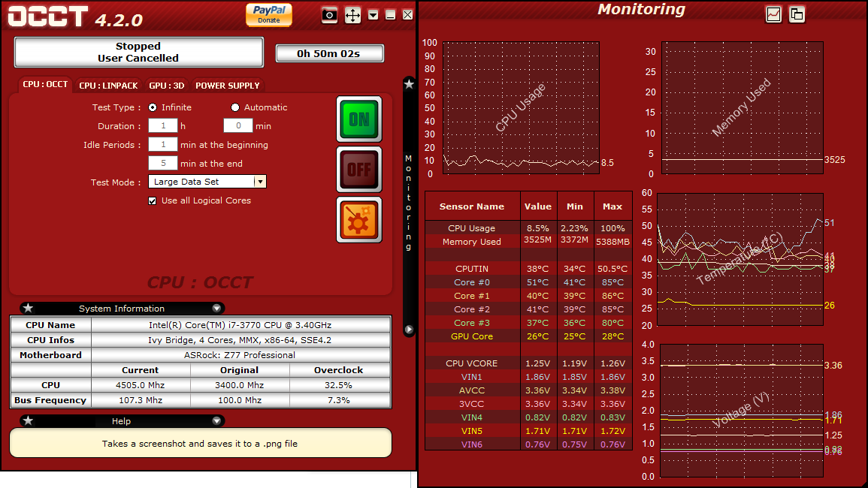868x488 pixels.
Task: Click the PayPal Donate button
Action: (x=269, y=14)
